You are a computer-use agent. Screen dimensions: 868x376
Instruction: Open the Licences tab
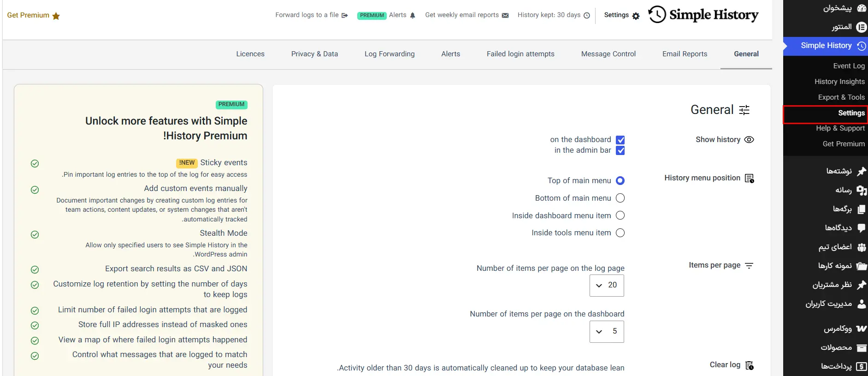coord(250,54)
